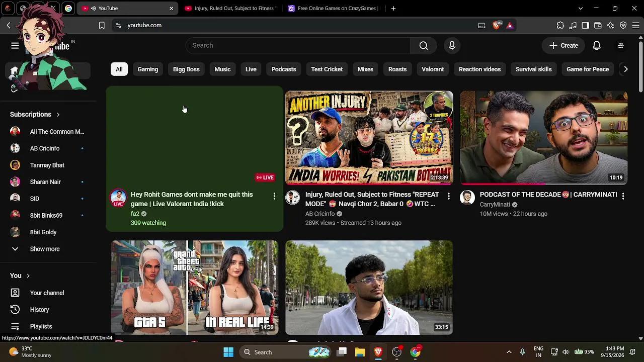Open more options for fa2 live stream
644x362 pixels.
[x=274, y=196]
